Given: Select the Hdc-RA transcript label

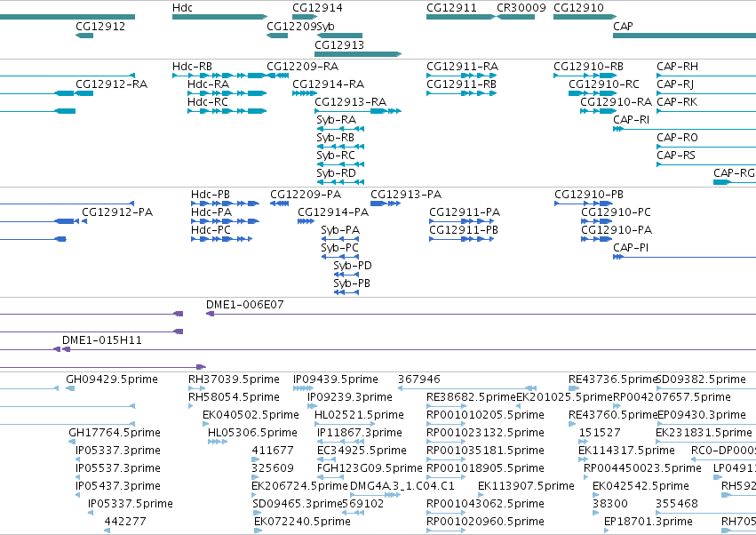Looking at the screenshot, I should tap(208, 84).
